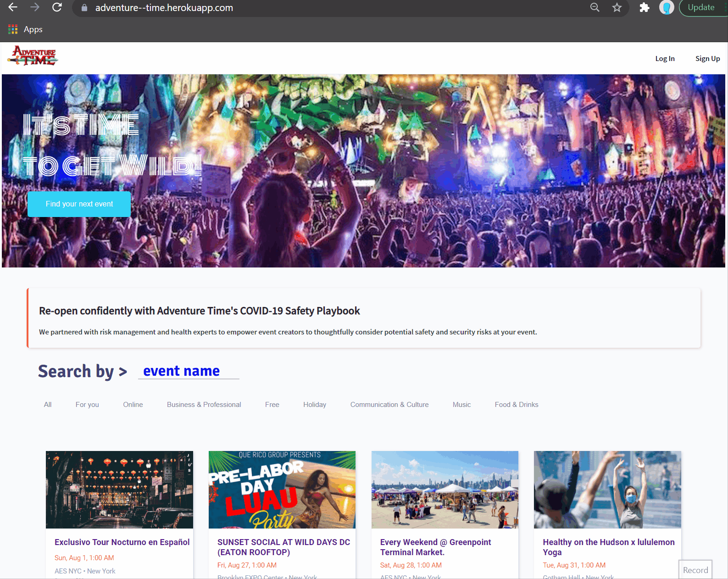Image resolution: width=728 pixels, height=579 pixels.
Task: Open SUNSET SOCIAL AT WILD DAYS DC title
Action: tap(283, 547)
